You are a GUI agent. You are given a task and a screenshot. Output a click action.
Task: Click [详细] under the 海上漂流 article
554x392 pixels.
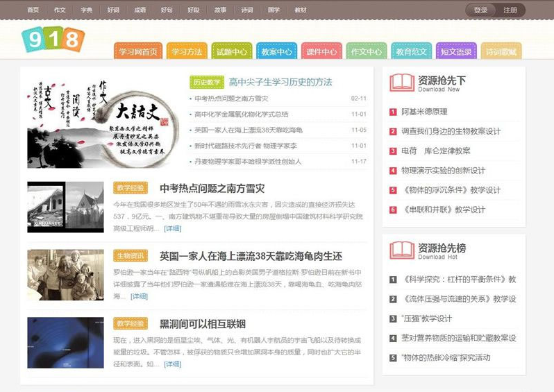click(139, 296)
